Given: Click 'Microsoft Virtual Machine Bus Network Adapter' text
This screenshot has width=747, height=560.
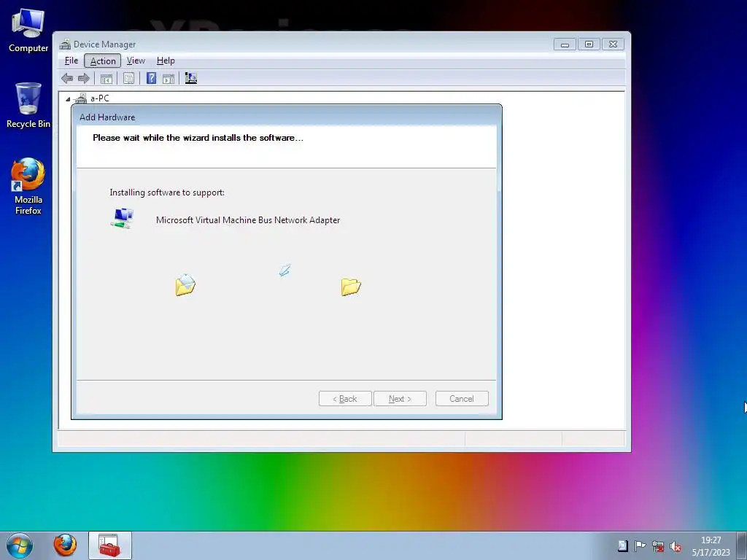Looking at the screenshot, I should pyautogui.click(x=248, y=220).
